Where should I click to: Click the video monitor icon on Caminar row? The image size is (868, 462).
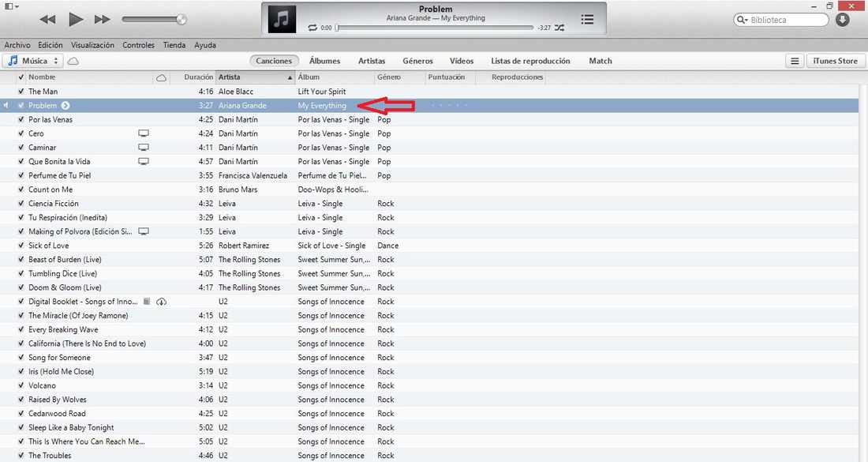point(144,148)
